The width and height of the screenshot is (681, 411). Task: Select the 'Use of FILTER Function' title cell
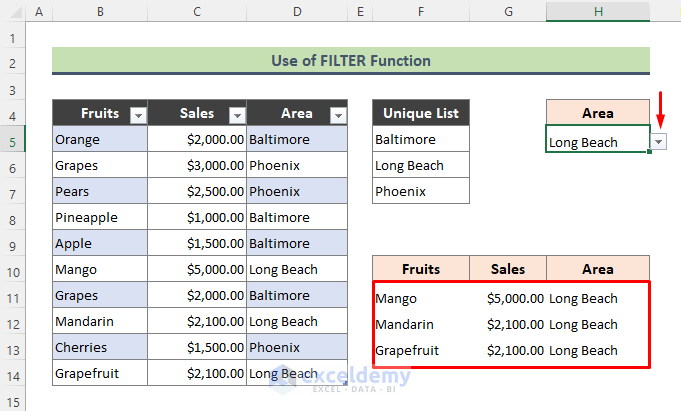click(350, 61)
